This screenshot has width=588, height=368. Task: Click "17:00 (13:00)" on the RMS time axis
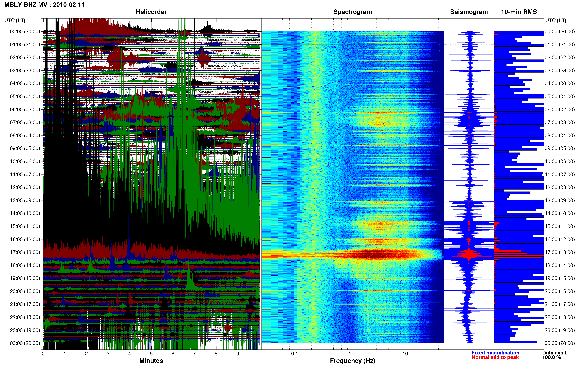pyautogui.click(x=560, y=252)
